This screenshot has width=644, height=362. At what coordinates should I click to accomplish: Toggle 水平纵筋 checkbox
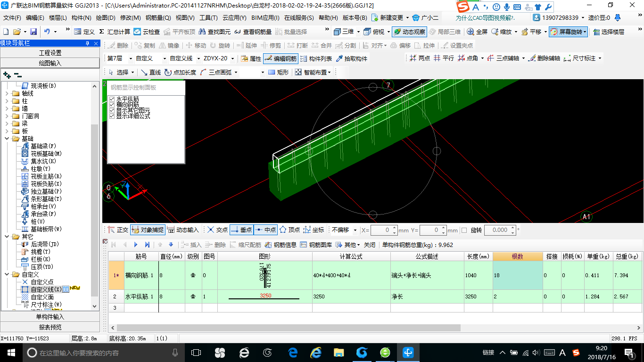(x=112, y=99)
